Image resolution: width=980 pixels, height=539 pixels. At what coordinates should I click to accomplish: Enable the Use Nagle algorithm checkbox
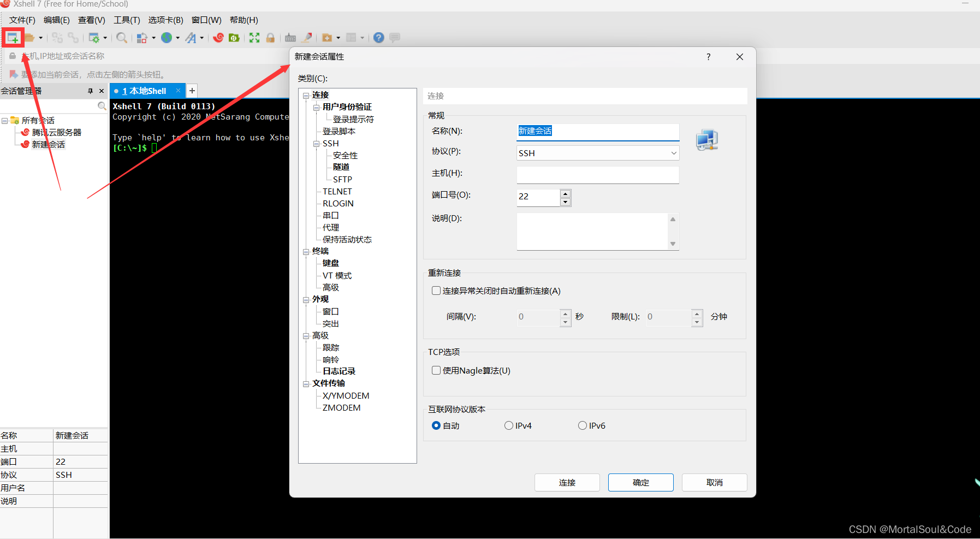(436, 370)
